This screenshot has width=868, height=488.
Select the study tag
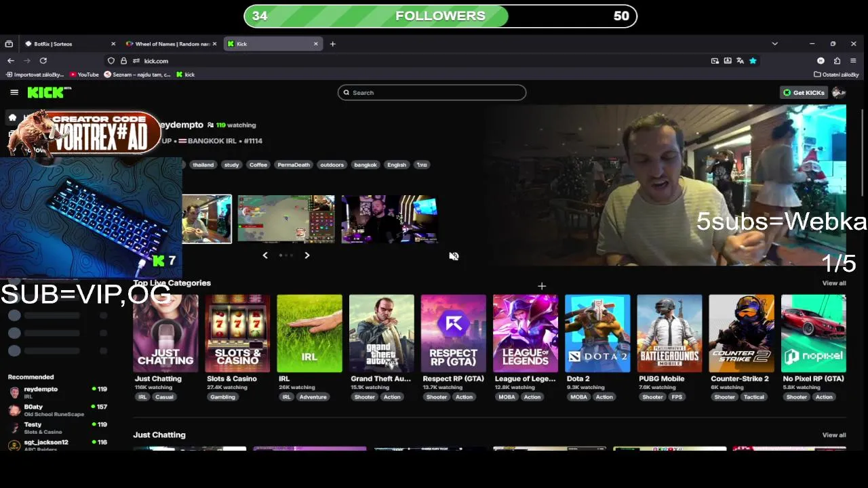pyautogui.click(x=231, y=165)
